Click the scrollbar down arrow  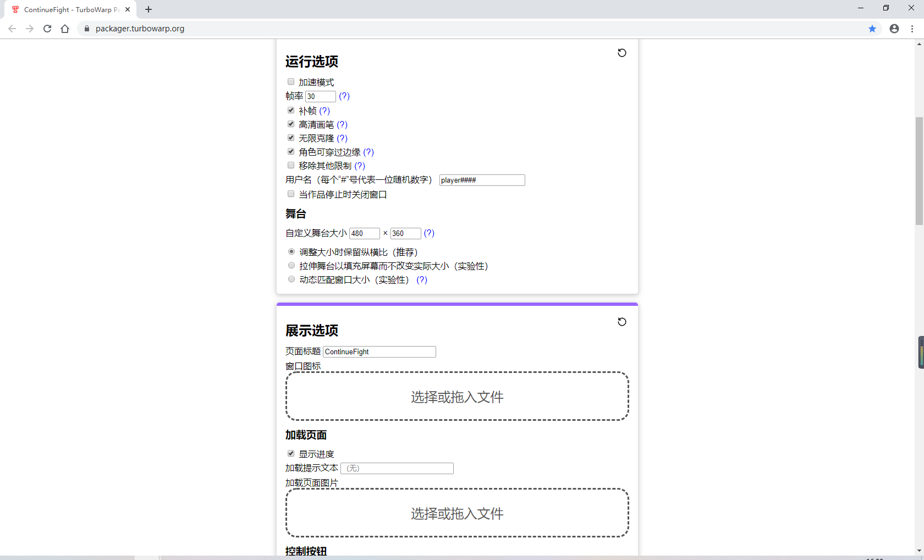click(x=919, y=551)
